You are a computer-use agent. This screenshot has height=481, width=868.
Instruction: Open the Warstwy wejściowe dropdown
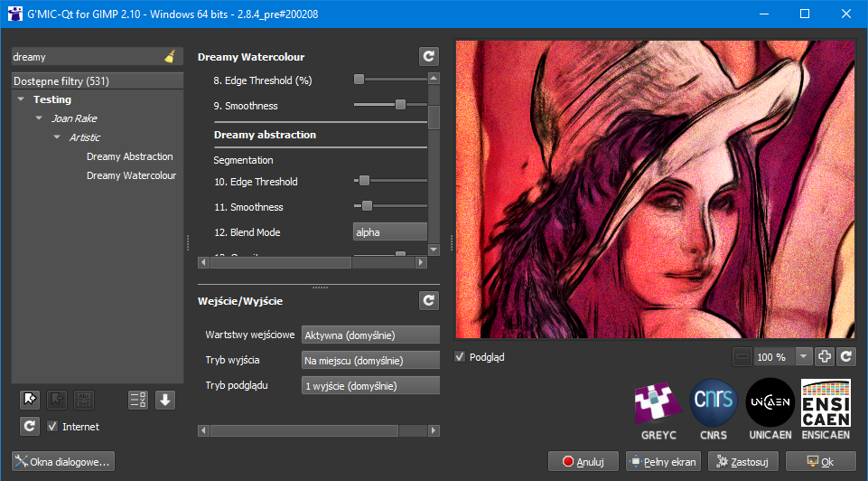(x=370, y=335)
